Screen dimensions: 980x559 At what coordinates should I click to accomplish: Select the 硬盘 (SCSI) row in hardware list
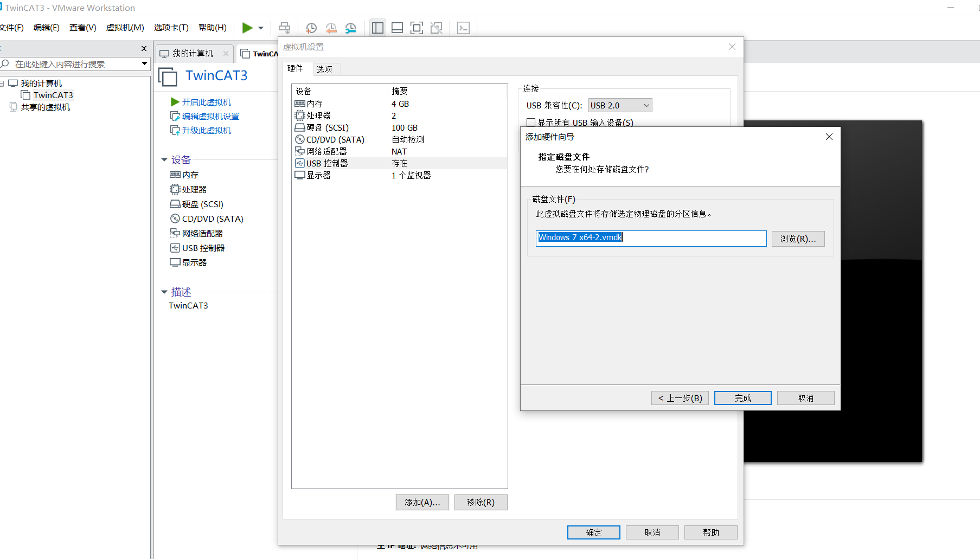[400, 127]
